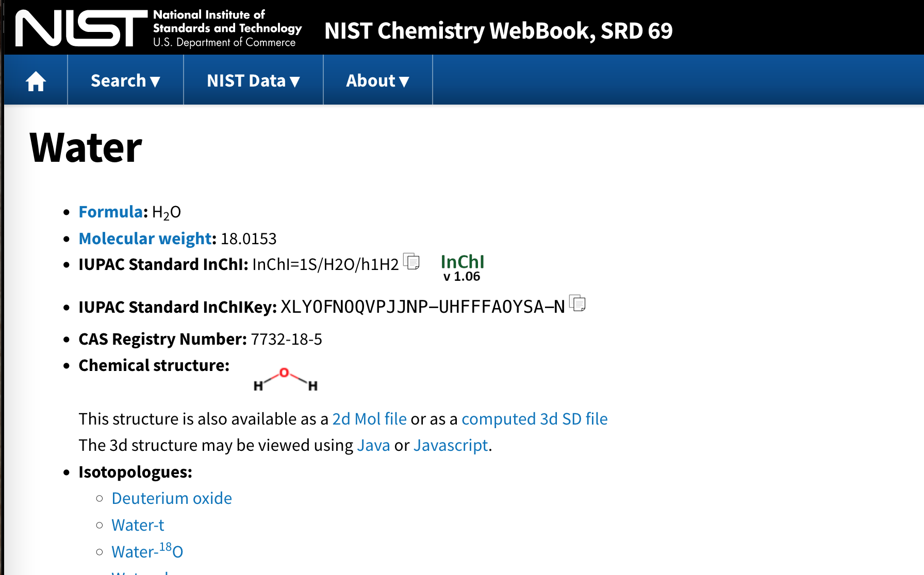Download the 2d Mol file

coord(370,419)
